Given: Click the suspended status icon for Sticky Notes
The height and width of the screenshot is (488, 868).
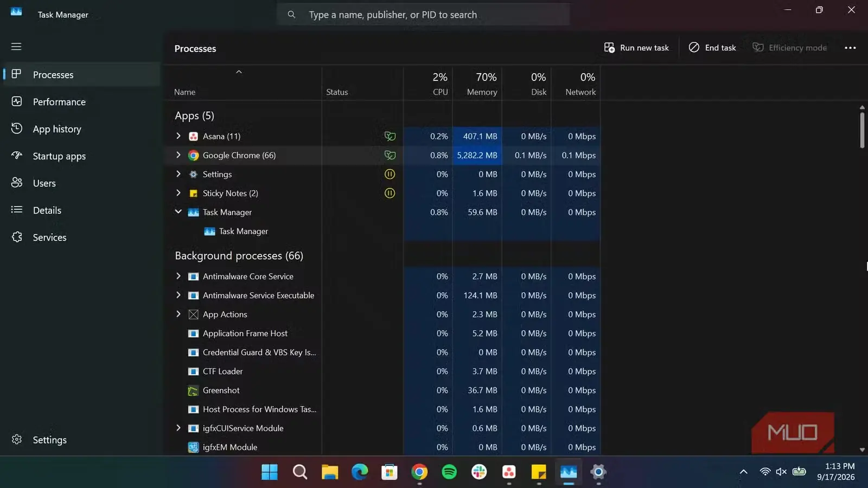Looking at the screenshot, I should coord(390,193).
